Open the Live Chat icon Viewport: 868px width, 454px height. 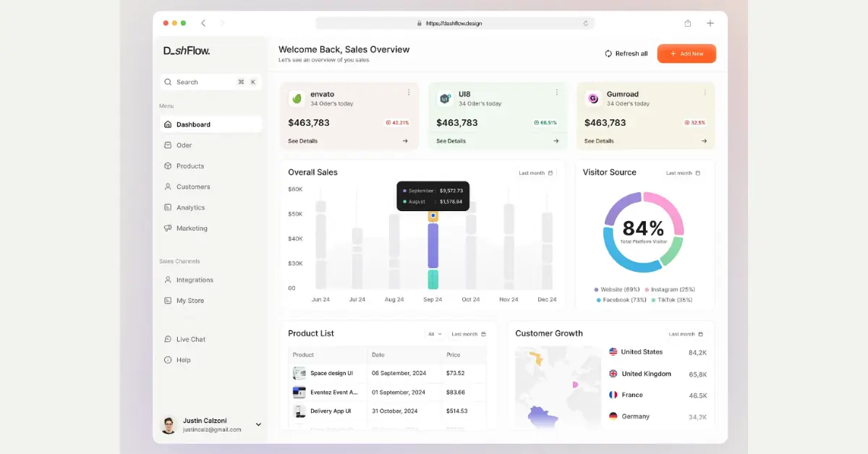coord(168,339)
